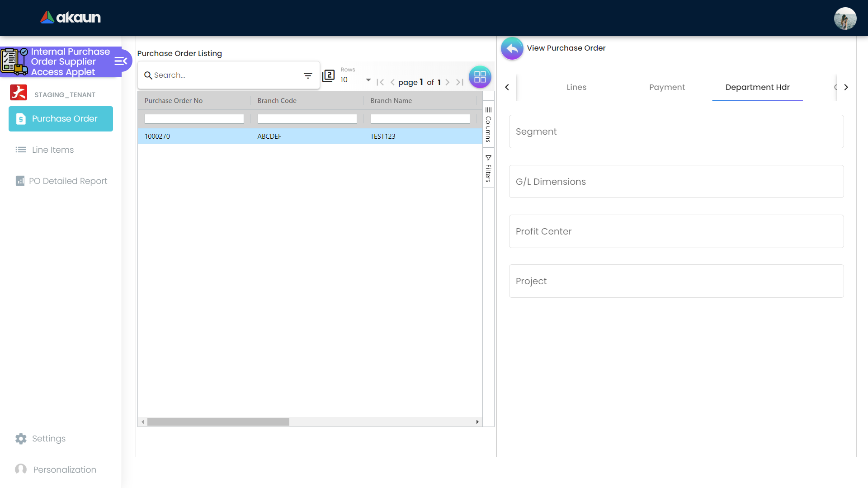Click the akaun logo

point(71,18)
